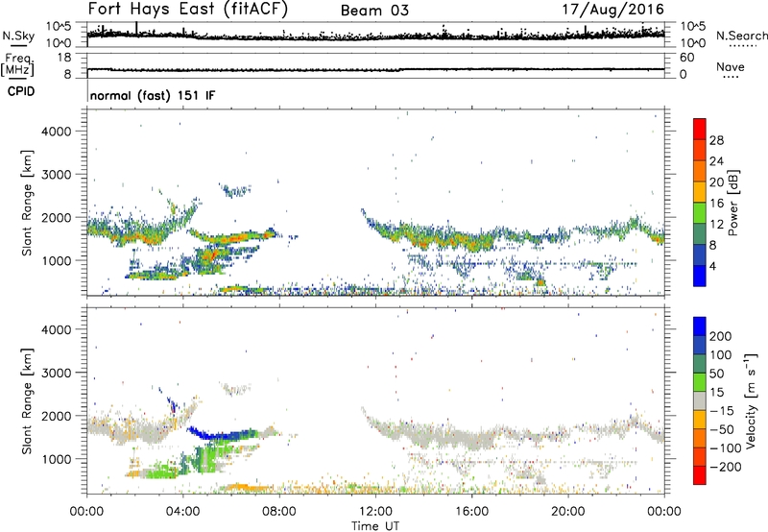
Task: Select the 28 label on power colorbar
Action: point(716,140)
